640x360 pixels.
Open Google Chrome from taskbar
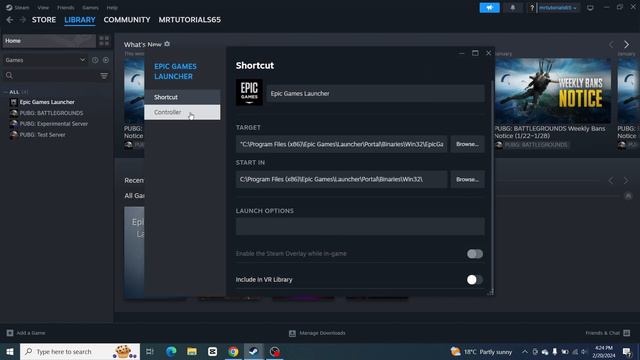point(233,351)
